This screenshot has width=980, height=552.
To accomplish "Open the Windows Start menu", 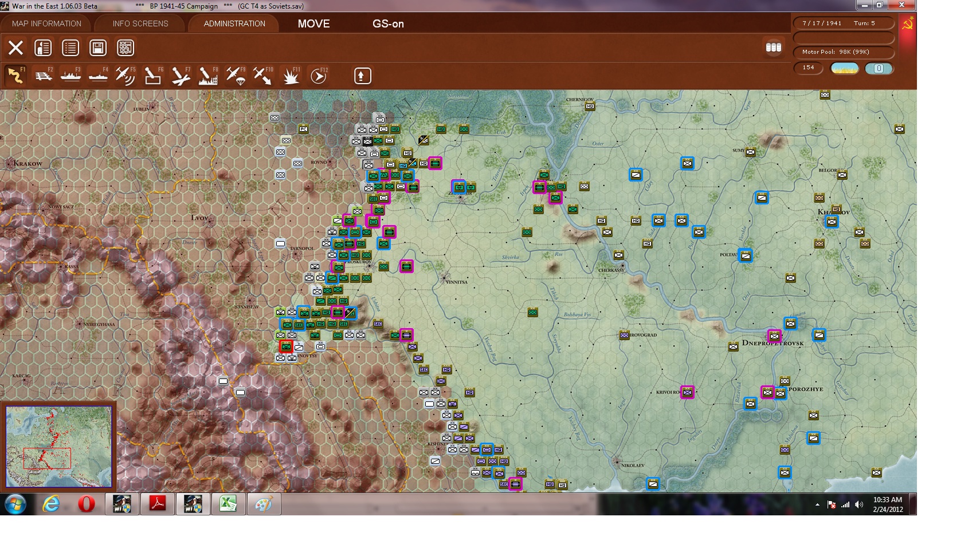I will click(15, 504).
